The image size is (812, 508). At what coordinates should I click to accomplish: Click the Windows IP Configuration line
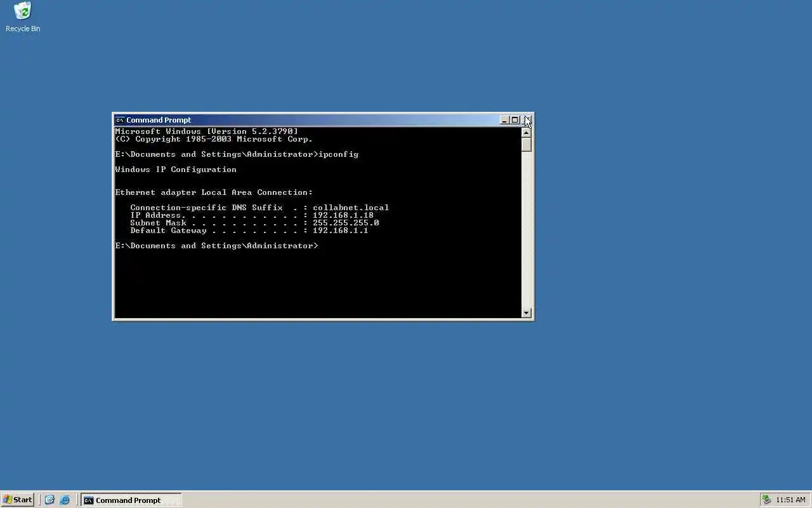click(x=176, y=170)
